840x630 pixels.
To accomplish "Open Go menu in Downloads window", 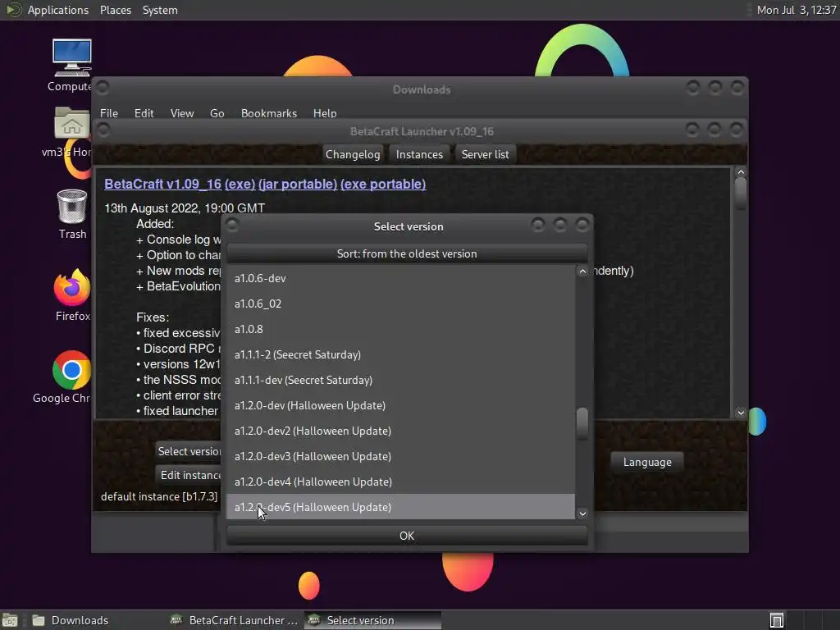I will tap(217, 113).
